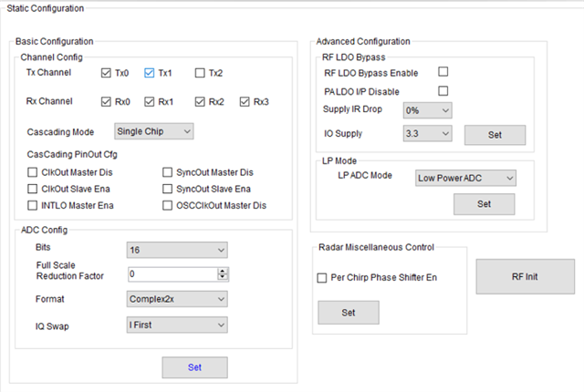Increment the Full Scale Reduction Factor

tap(223, 270)
